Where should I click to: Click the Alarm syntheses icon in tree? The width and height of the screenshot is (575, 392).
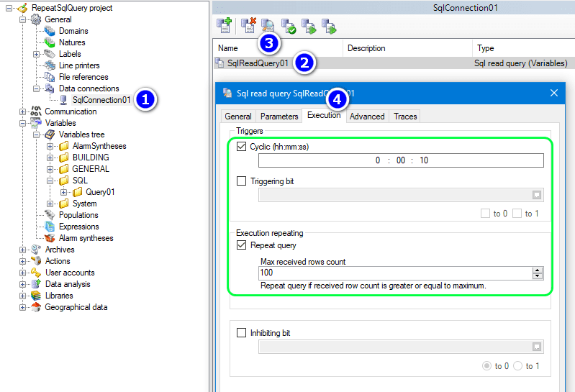tap(50, 238)
